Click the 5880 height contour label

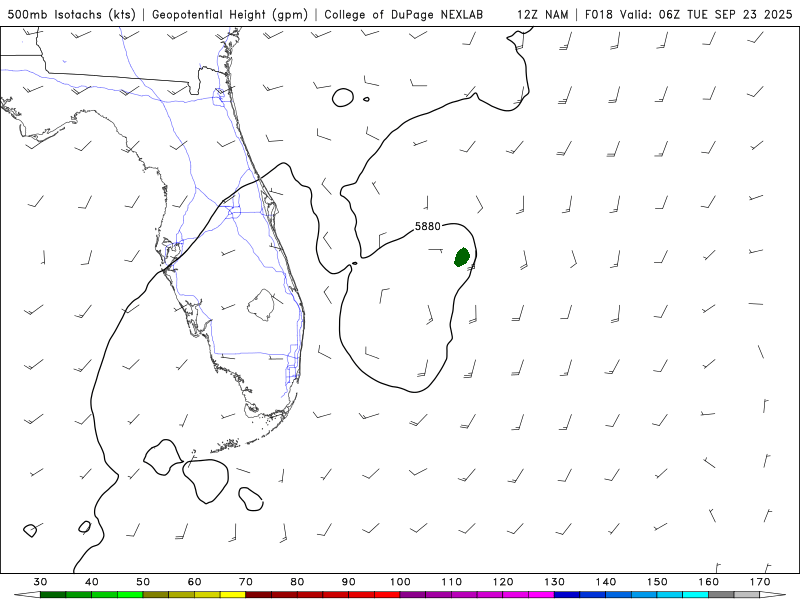(428, 226)
